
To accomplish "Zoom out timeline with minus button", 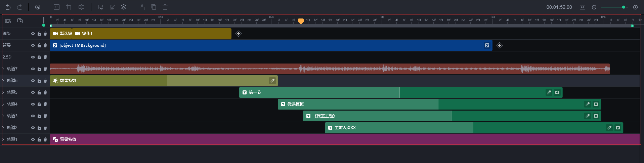I will (594, 7).
